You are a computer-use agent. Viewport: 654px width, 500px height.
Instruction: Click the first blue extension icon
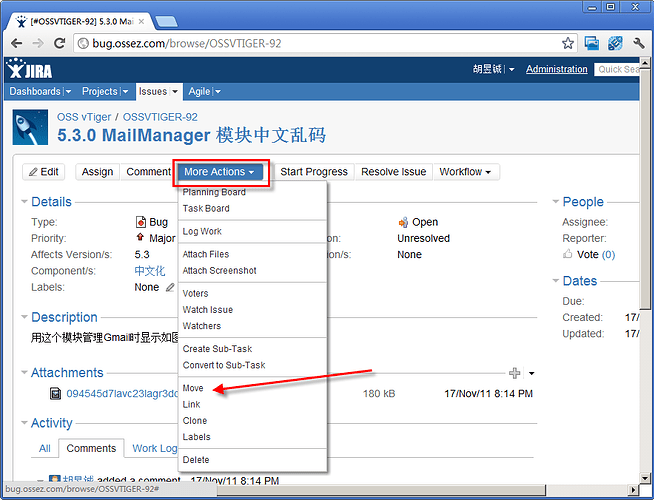[591, 43]
